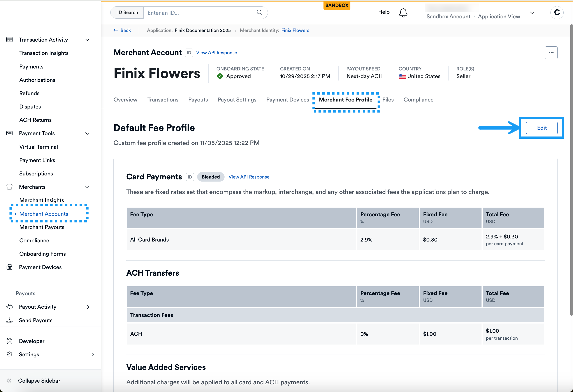Image resolution: width=573 pixels, height=392 pixels.
Task: Click the Developer tools icon
Action: pyautogui.click(x=10, y=341)
